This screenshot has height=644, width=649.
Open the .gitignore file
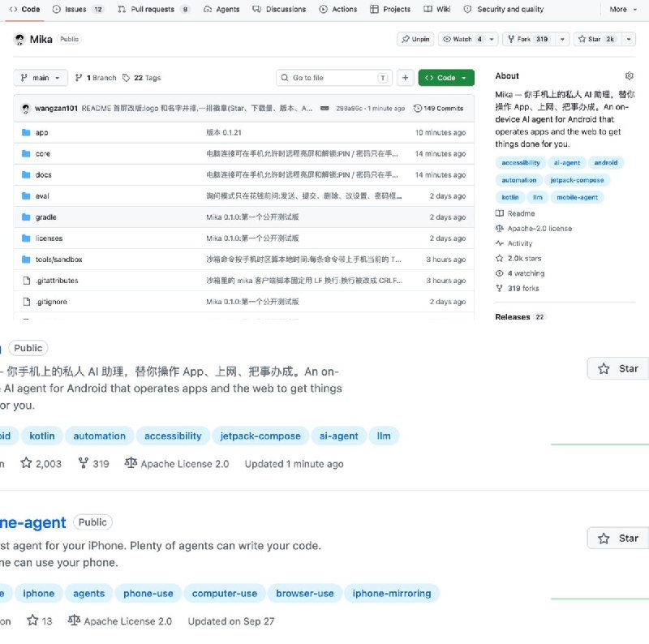pyautogui.click(x=51, y=302)
